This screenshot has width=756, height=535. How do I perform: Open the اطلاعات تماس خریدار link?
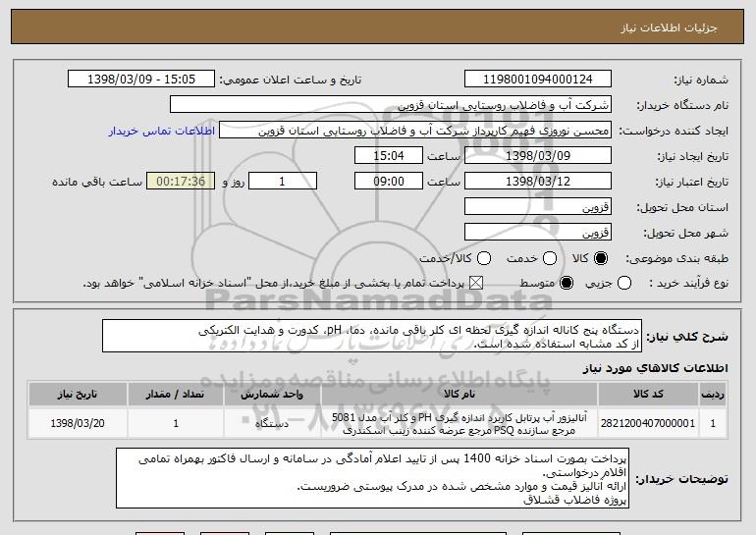tap(162, 132)
